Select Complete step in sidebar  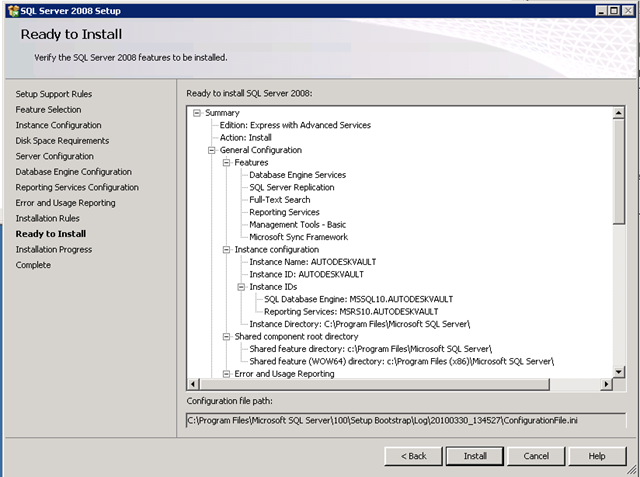click(x=33, y=265)
